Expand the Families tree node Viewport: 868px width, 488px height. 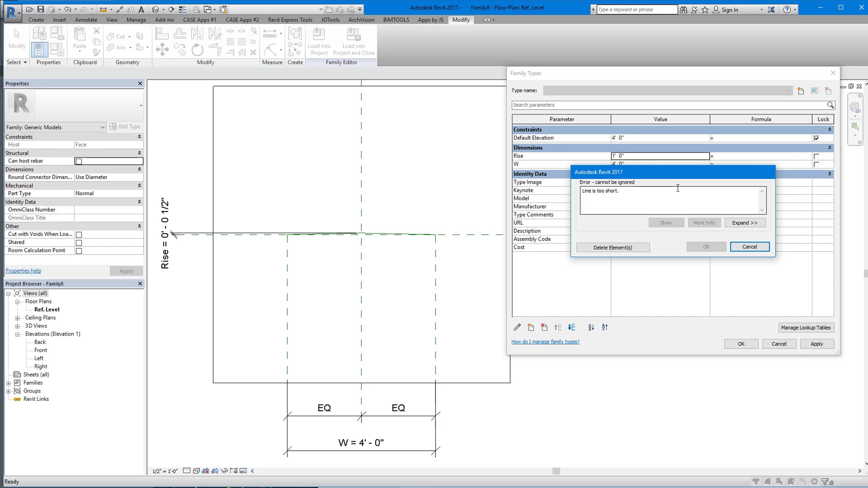coord(8,383)
